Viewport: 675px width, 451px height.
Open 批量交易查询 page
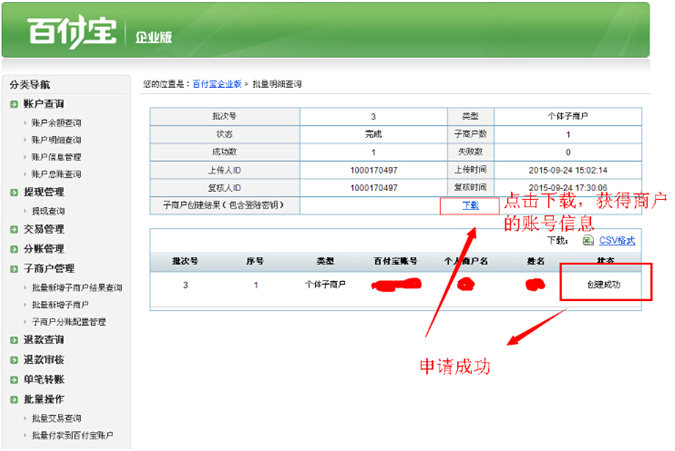pyautogui.click(x=56, y=418)
